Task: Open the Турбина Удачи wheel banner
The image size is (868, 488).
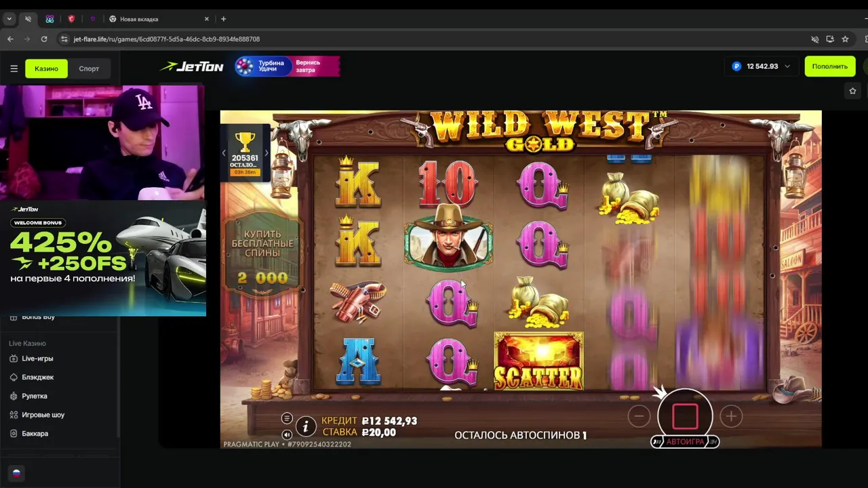Action: pos(287,66)
